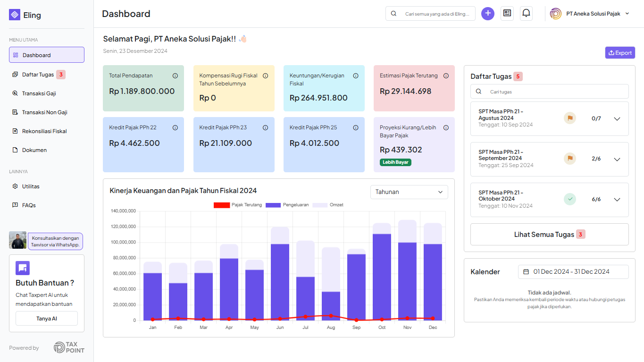Click the purple plus add button
Image resolution: width=644 pixels, height=362 pixels.
tap(488, 13)
